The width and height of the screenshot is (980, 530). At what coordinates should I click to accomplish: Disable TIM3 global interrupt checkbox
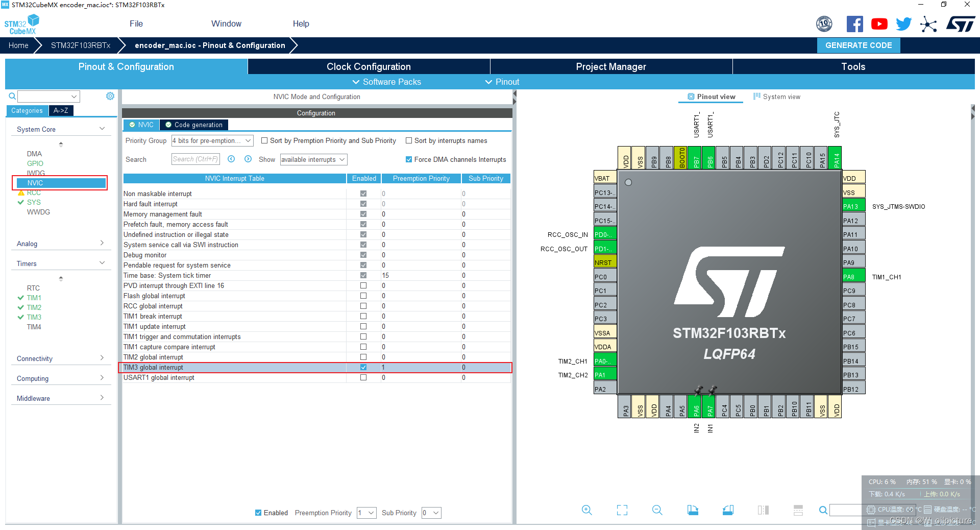363,367
